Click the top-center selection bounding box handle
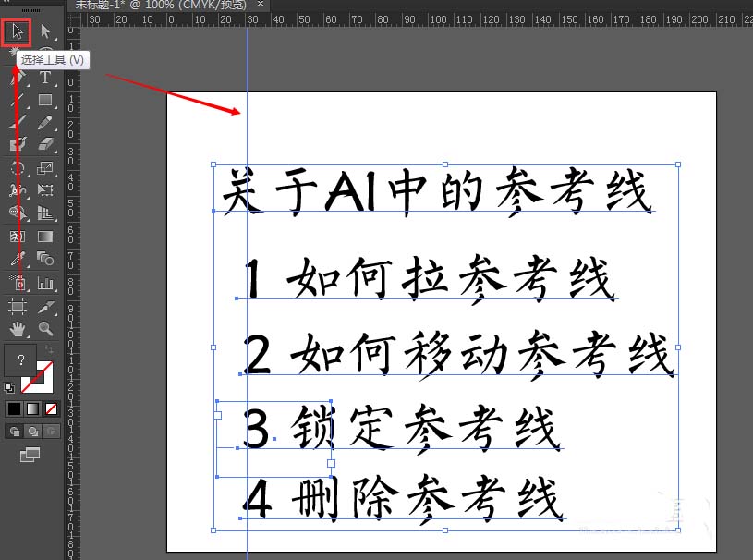 [445, 164]
